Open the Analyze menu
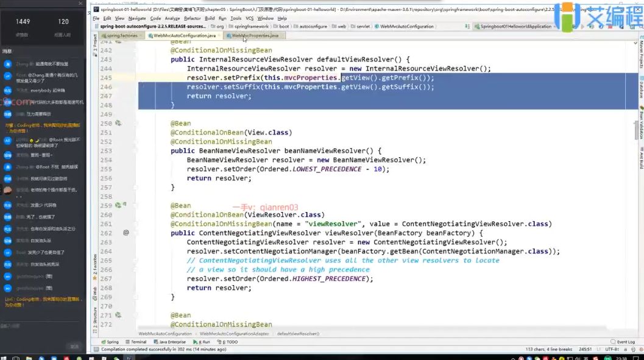644x360 pixels. click(172, 18)
